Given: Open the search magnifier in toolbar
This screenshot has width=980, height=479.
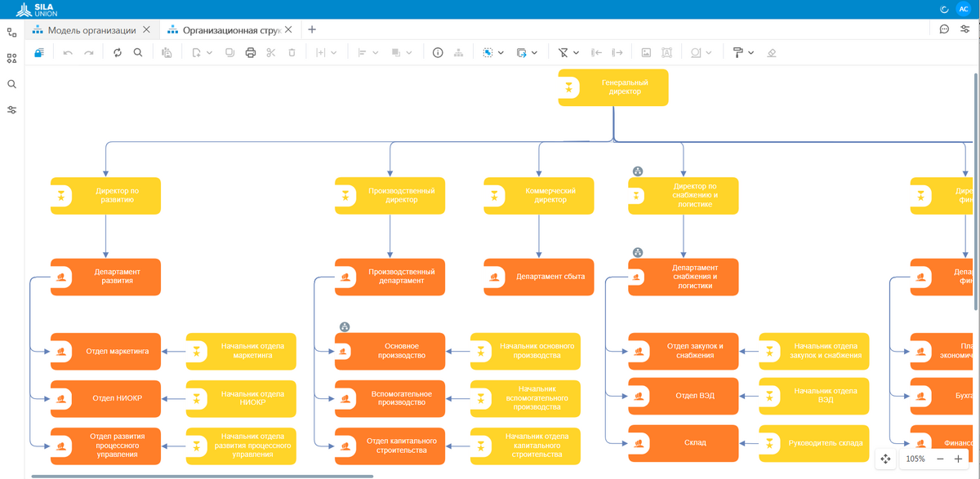Looking at the screenshot, I should pyautogui.click(x=138, y=52).
